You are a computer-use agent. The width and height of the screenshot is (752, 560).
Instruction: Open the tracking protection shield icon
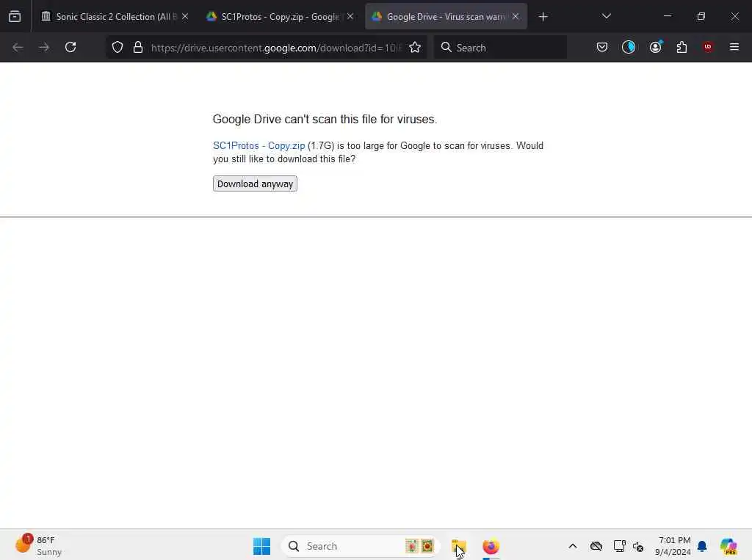117,47
